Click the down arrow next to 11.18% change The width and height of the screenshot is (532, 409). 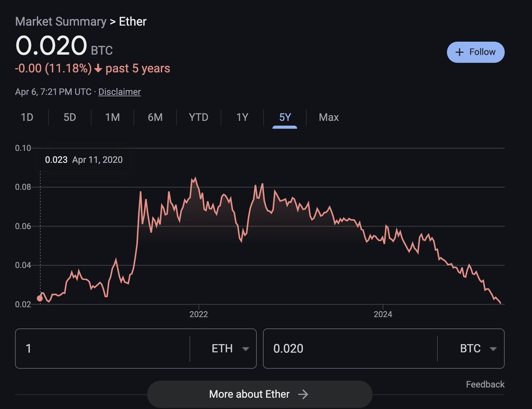pos(98,69)
